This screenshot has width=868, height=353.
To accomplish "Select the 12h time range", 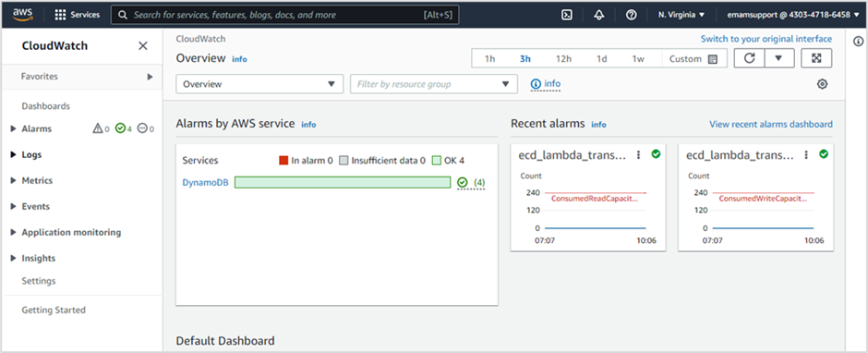I will click(x=563, y=59).
